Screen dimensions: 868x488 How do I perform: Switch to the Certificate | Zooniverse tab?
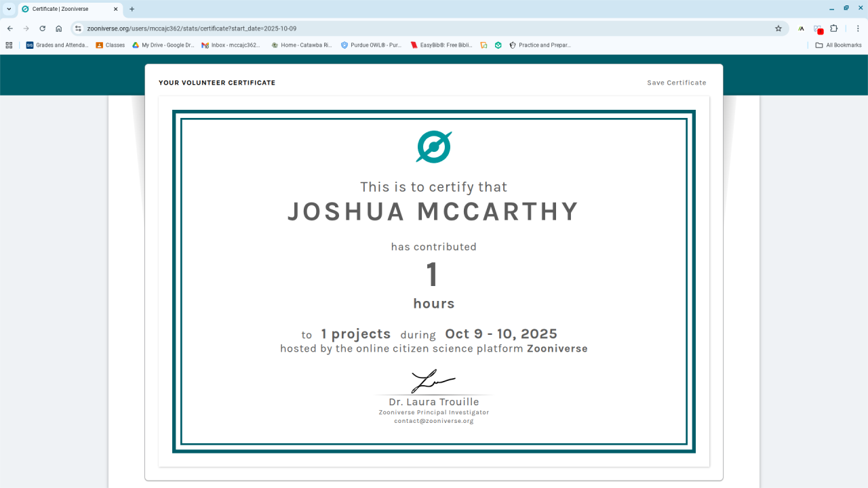pos(69,9)
